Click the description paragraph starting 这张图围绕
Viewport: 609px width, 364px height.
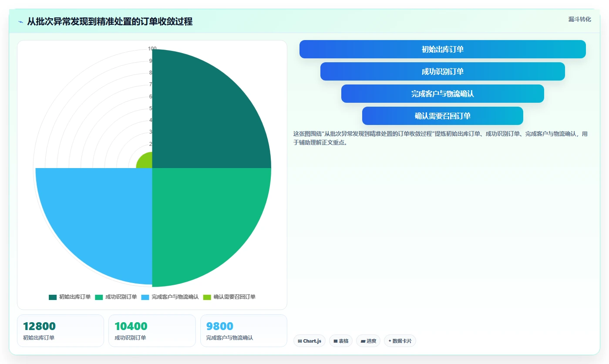pos(441,138)
